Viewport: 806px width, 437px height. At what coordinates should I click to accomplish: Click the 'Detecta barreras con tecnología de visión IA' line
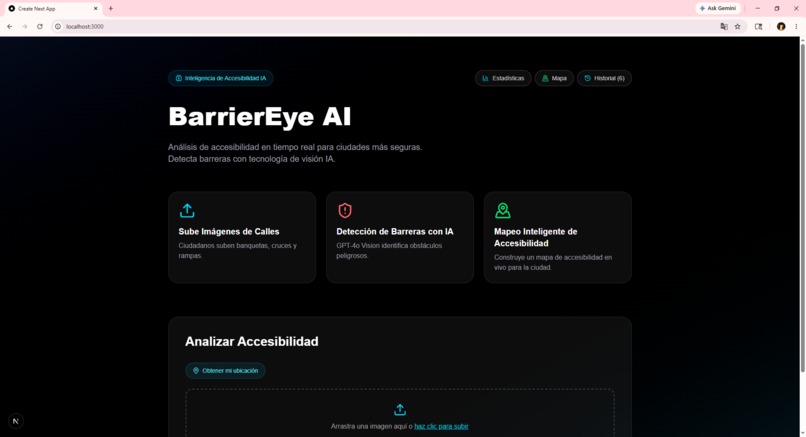251,159
